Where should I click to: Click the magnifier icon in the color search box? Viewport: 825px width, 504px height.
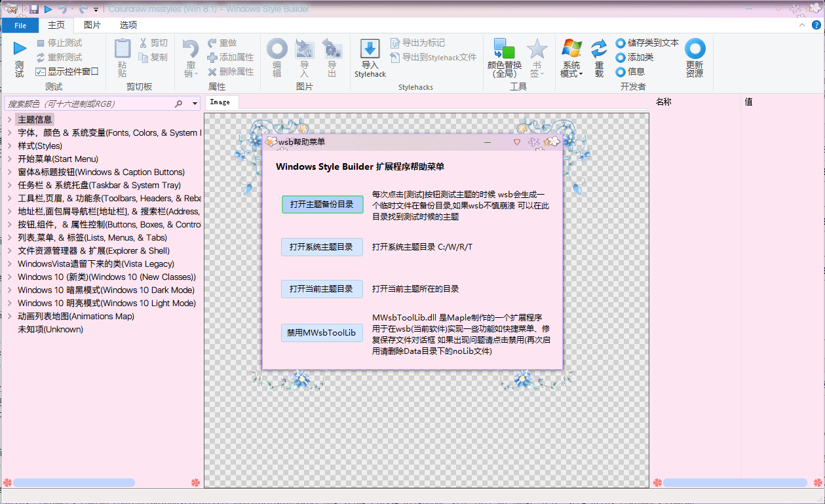pos(179,104)
